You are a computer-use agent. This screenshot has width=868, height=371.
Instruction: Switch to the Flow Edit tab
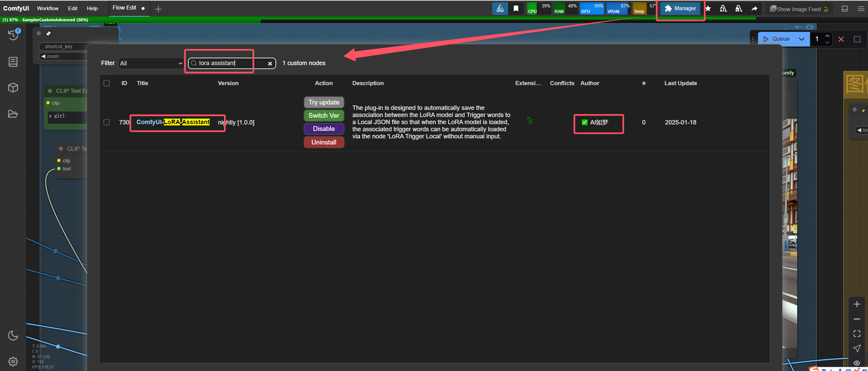124,8
